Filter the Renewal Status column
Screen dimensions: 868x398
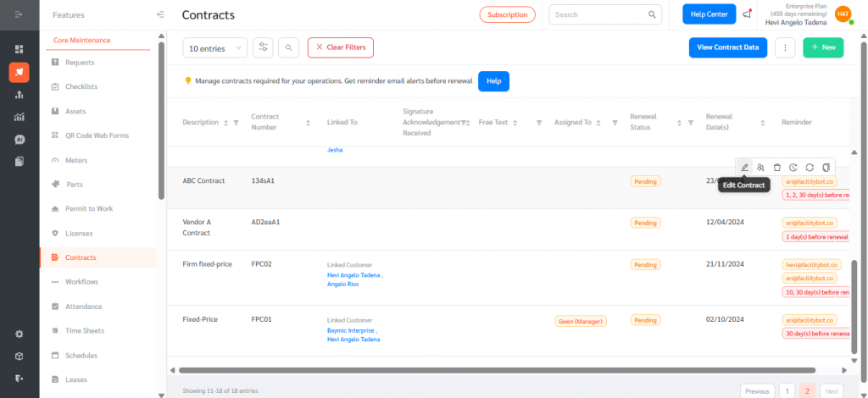click(x=690, y=123)
